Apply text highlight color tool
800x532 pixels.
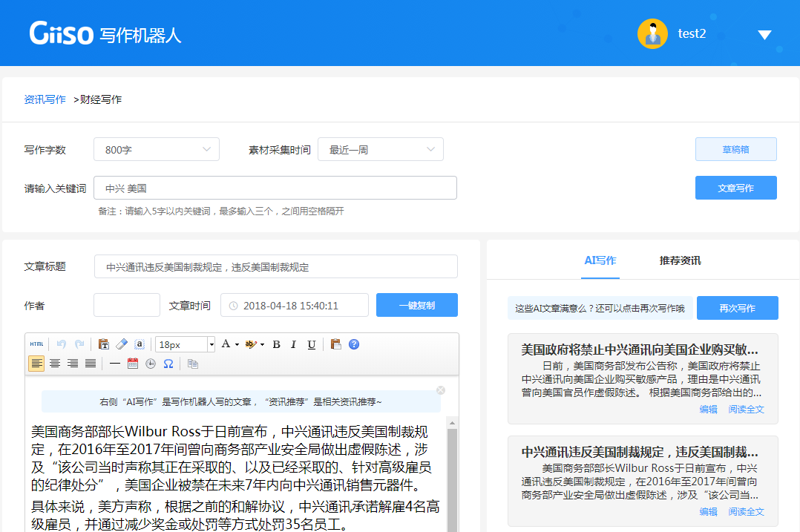point(251,344)
